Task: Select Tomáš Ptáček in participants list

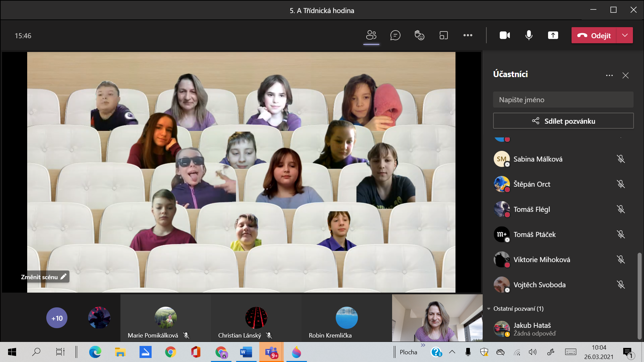Action: tap(534, 235)
